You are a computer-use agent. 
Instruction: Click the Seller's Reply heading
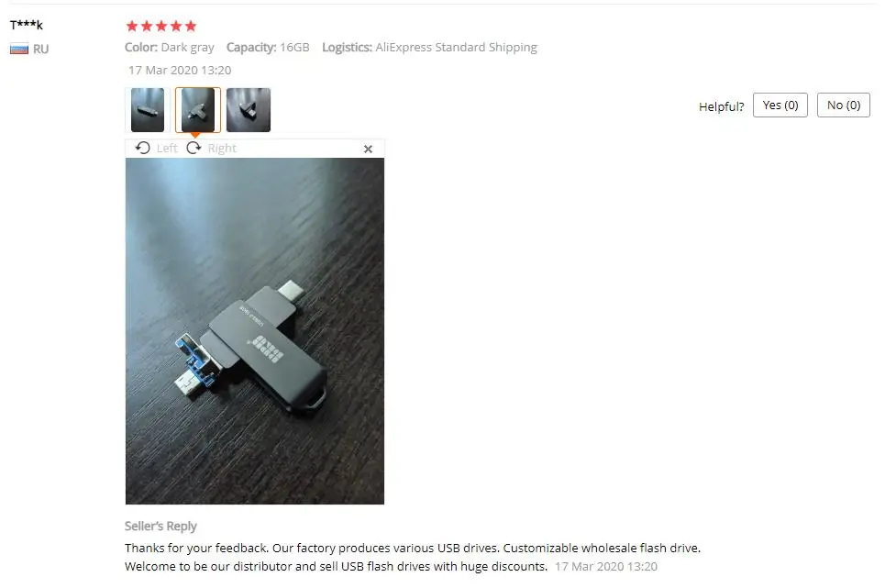coord(160,526)
